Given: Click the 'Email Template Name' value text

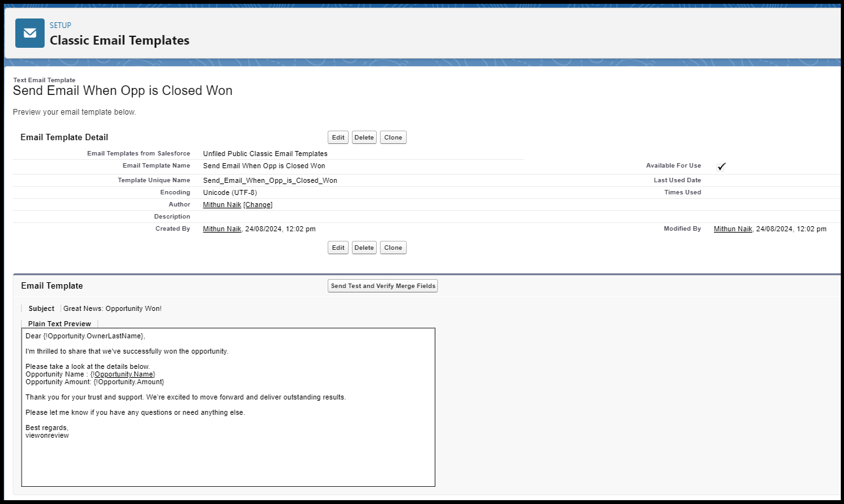Looking at the screenshot, I should [x=264, y=166].
